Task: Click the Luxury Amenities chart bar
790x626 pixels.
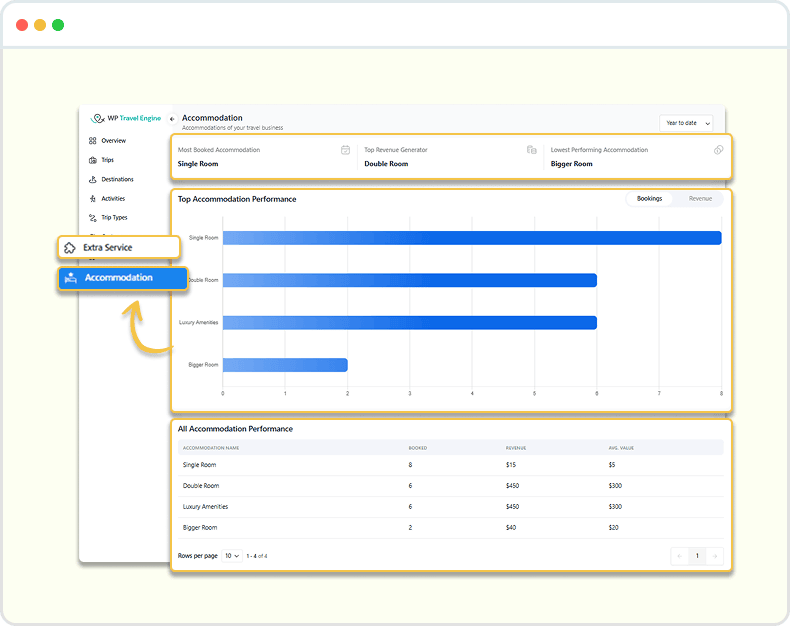Action: 410,323
